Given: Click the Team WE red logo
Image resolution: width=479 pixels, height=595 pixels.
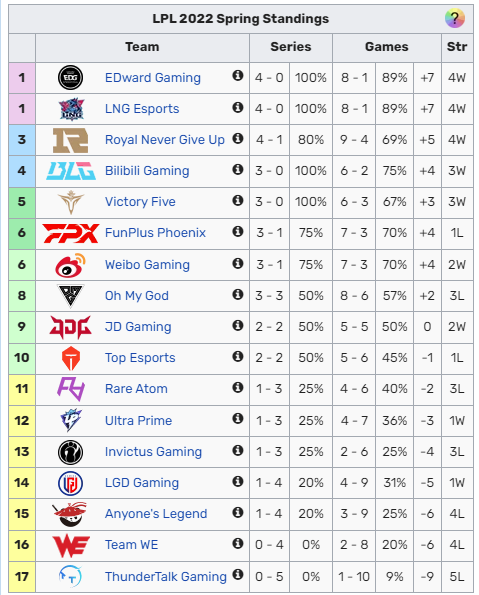Looking at the screenshot, I should tap(71, 546).
